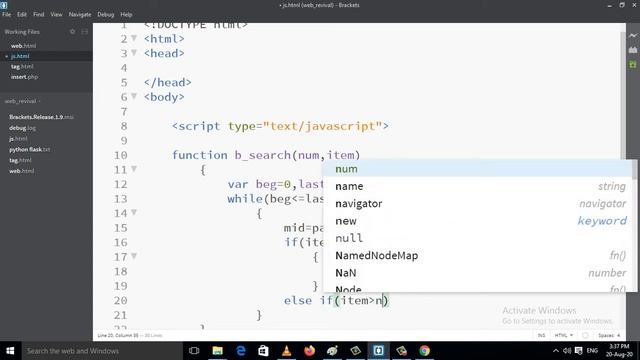Open the File menu
640x360 pixels.
(x=7, y=15)
